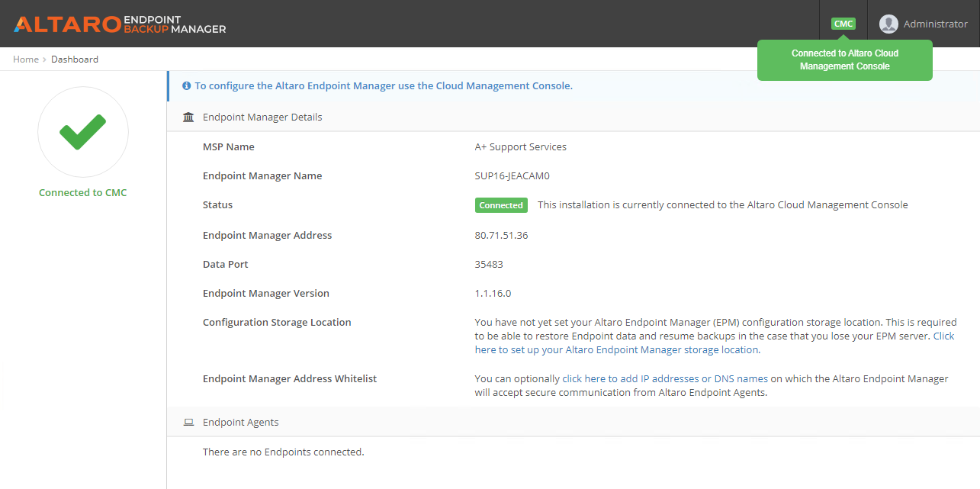Image resolution: width=980 pixels, height=489 pixels.
Task: Click the add IP addresses link
Action: [631, 378]
